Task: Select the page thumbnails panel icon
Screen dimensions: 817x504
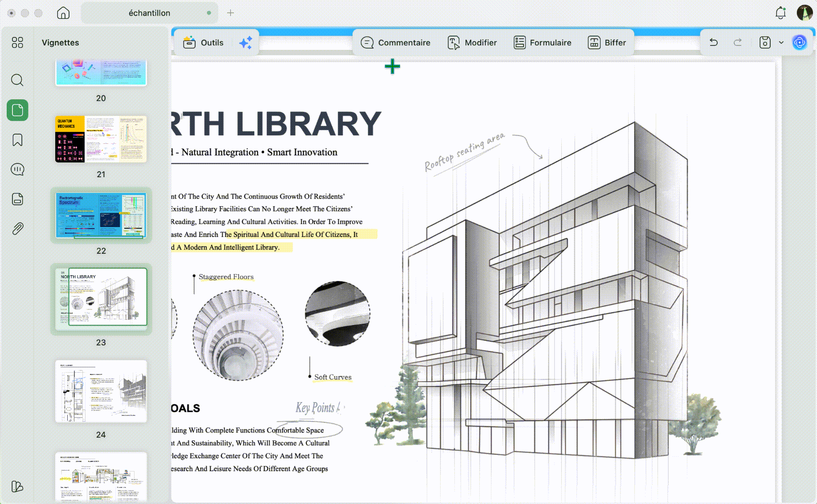Action: 17,110
